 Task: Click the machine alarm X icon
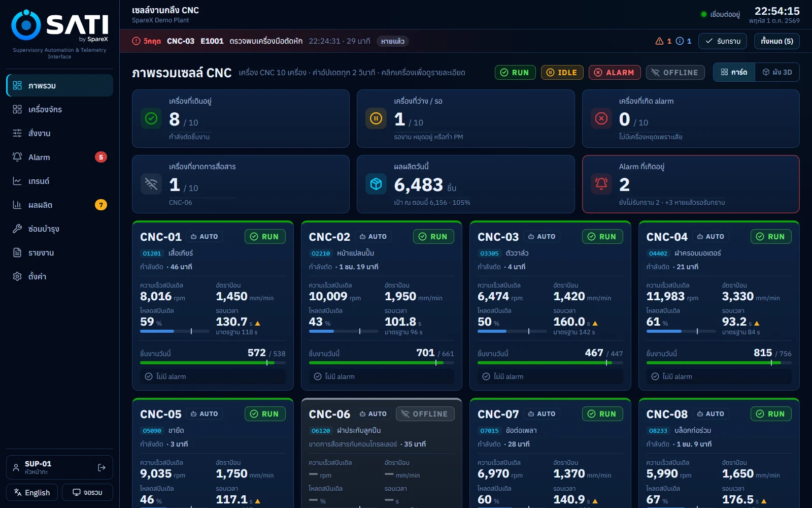(x=601, y=118)
